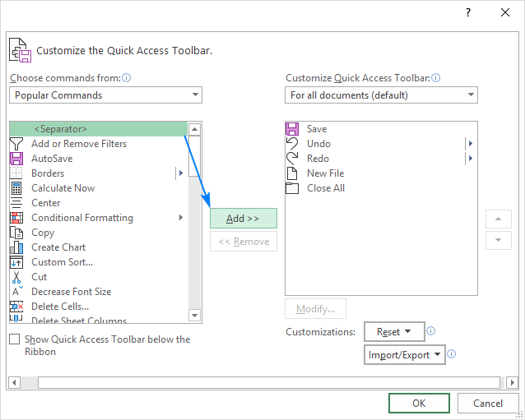This screenshot has width=525, height=420.
Task: Click the OK button
Action: [419, 403]
